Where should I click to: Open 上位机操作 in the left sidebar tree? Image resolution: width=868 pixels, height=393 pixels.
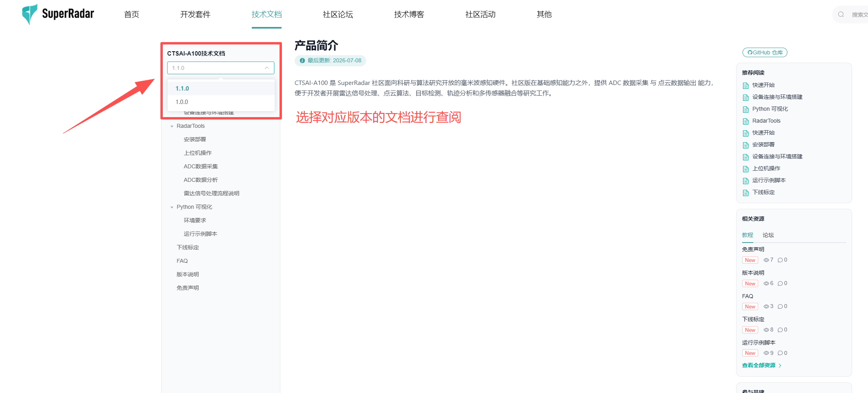198,153
